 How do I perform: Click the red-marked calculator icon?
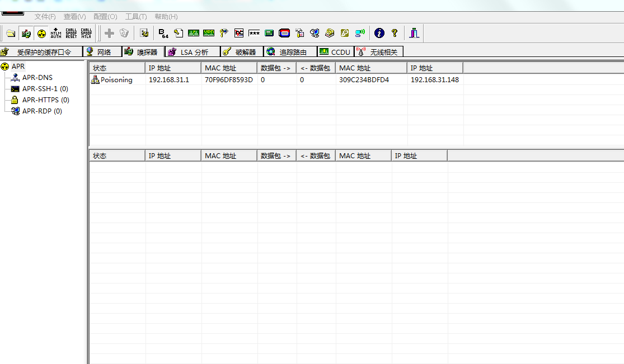click(x=239, y=34)
